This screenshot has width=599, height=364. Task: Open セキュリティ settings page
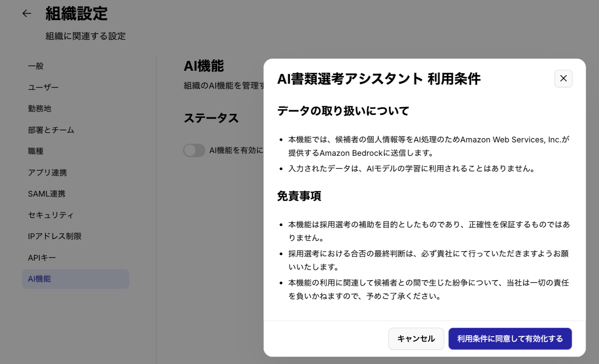coord(51,215)
